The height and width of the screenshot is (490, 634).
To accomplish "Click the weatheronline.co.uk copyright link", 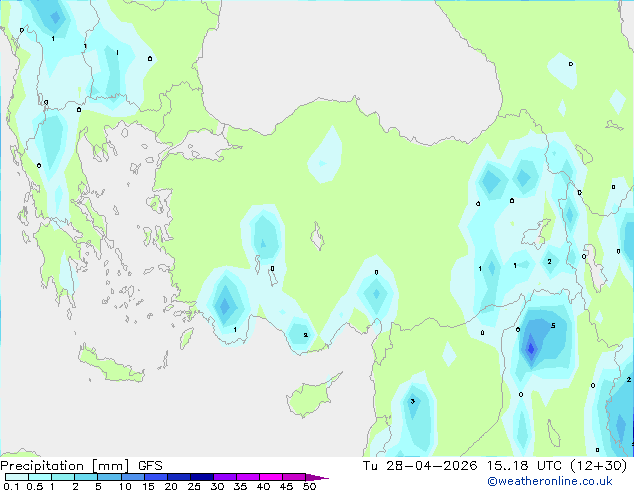I will tap(549, 481).
